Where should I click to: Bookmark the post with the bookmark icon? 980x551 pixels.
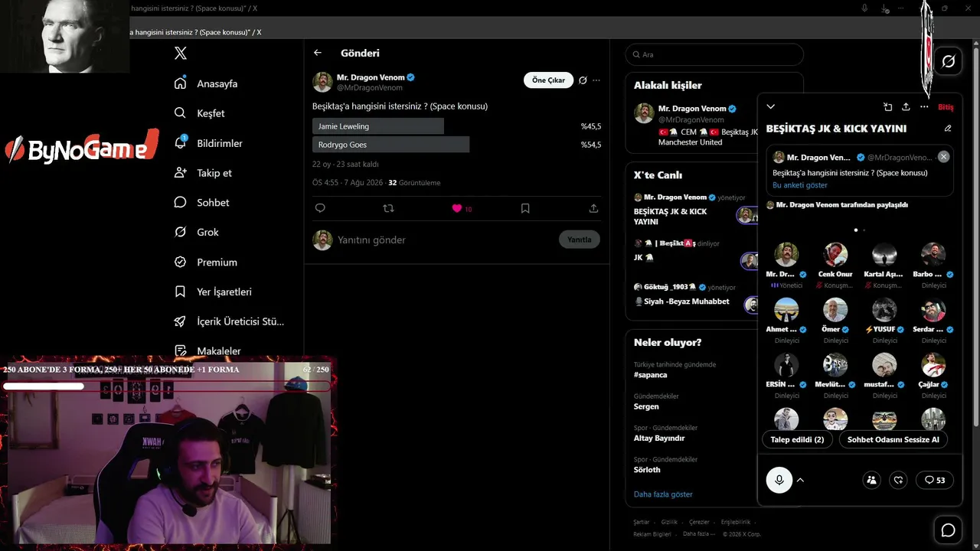click(x=525, y=208)
